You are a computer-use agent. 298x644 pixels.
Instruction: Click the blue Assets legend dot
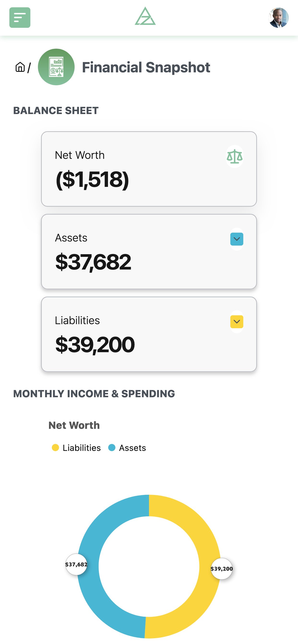click(112, 448)
